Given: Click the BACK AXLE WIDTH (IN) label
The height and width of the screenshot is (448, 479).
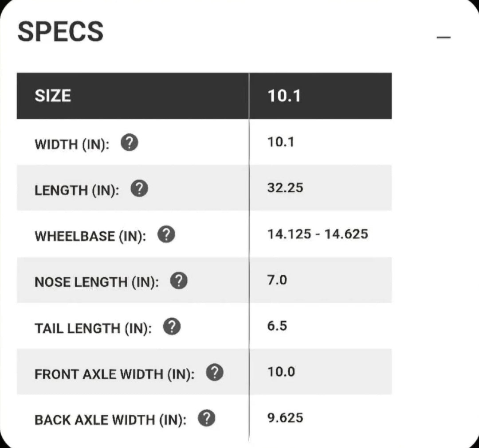Looking at the screenshot, I should (110, 420).
